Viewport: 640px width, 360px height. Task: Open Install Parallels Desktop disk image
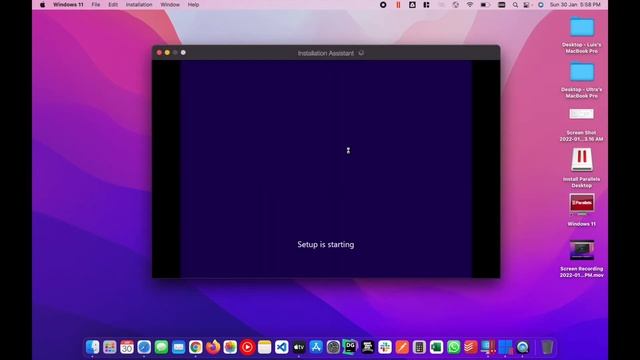coord(582,160)
